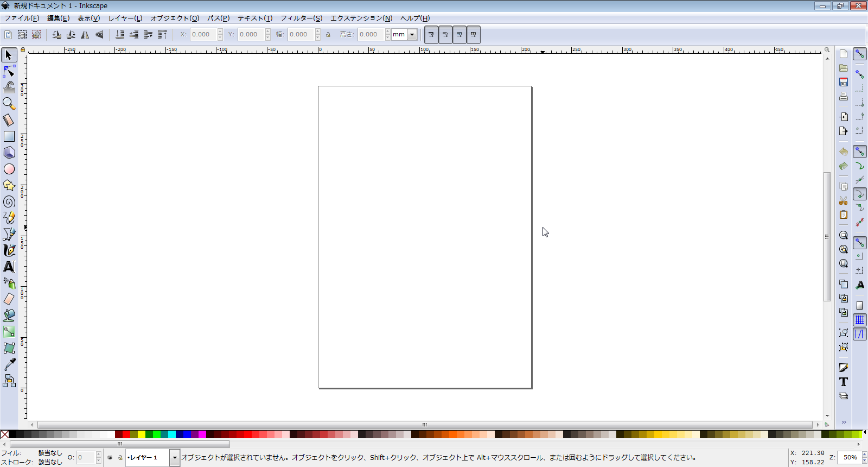Select the Spiral tool
868x467 pixels.
9,201
